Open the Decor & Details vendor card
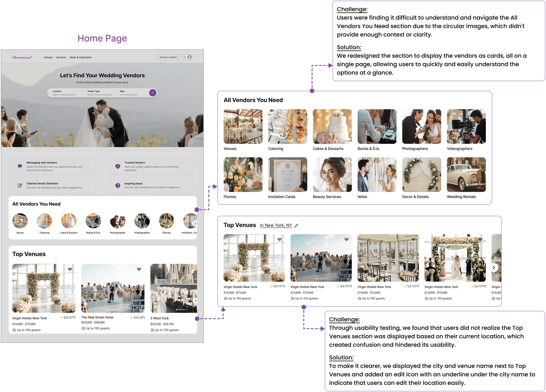 click(x=422, y=178)
